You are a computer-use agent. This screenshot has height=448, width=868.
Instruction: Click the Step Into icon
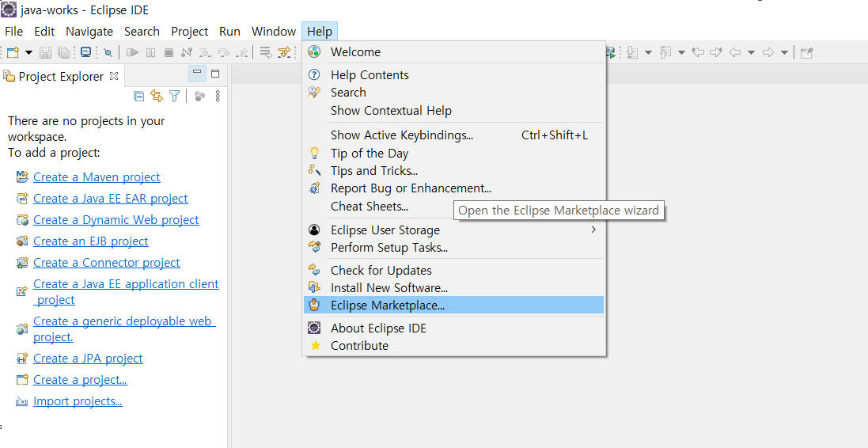[206, 52]
